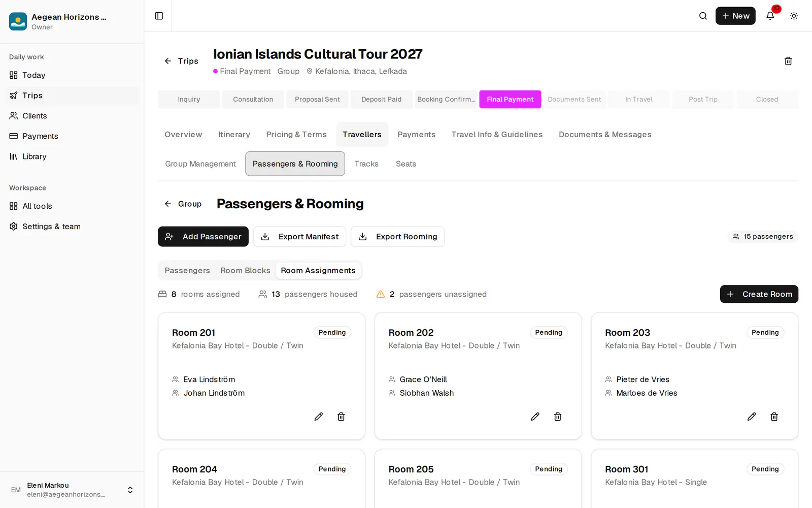Click the Aegean Horizons logo icon
The image size is (812, 508).
pos(18,21)
